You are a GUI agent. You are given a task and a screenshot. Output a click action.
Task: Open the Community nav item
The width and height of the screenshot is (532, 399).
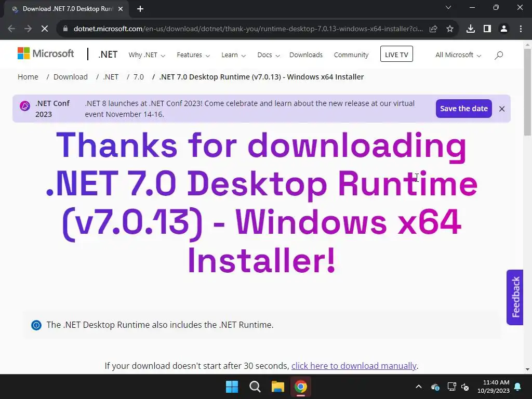click(x=351, y=55)
